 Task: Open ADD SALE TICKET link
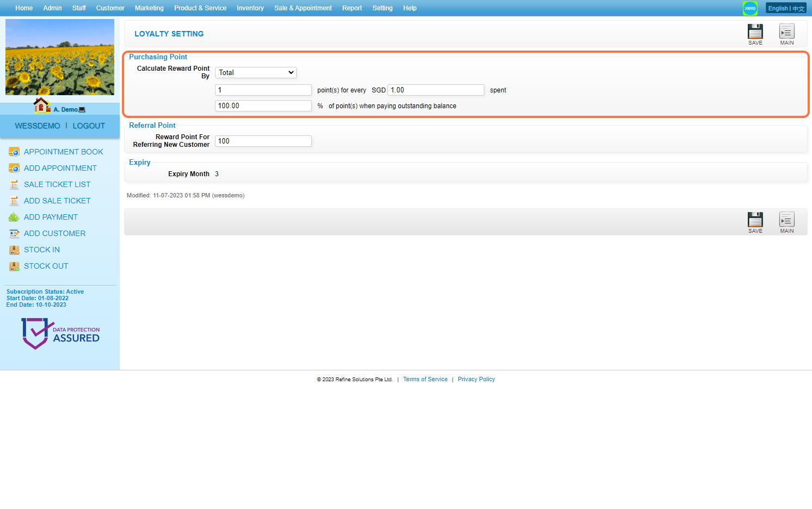[x=57, y=201]
